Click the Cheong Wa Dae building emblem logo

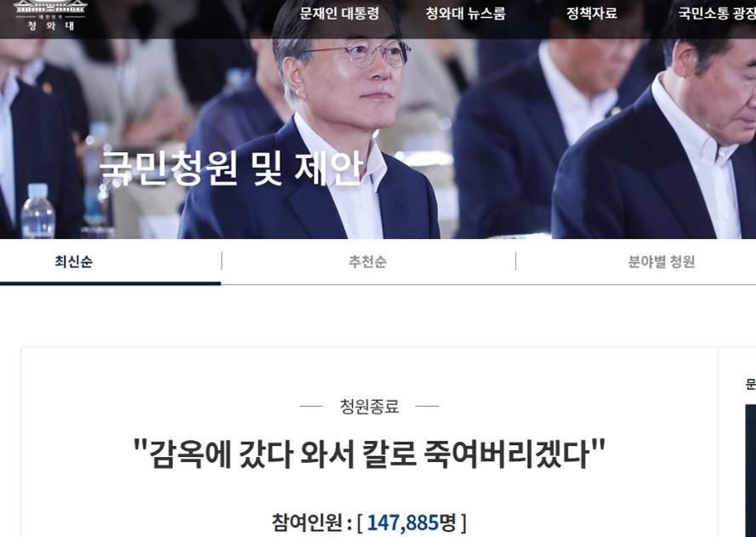coord(51,9)
